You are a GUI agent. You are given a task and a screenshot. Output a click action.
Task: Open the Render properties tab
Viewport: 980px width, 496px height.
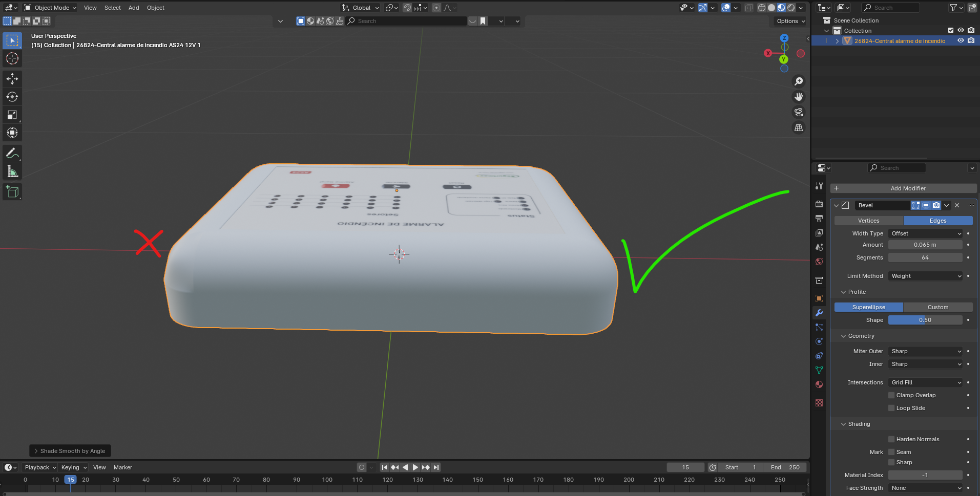tap(819, 204)
